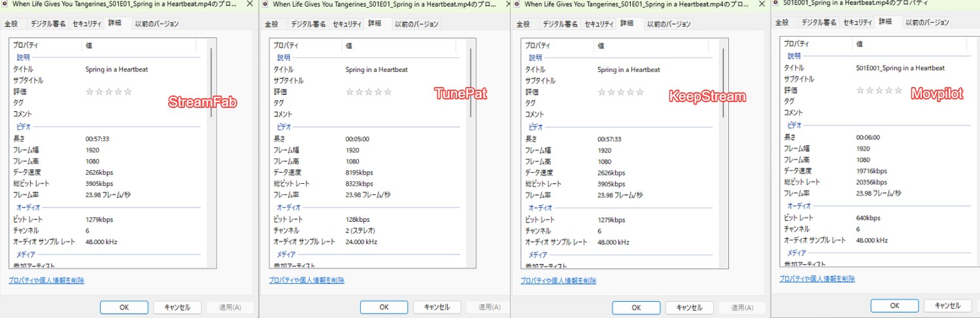Click the scrollbar thumb in StreamFab-labeled window
Image resolution: width=980 pixels, height=318 pixels.
[x=210, y=82]
